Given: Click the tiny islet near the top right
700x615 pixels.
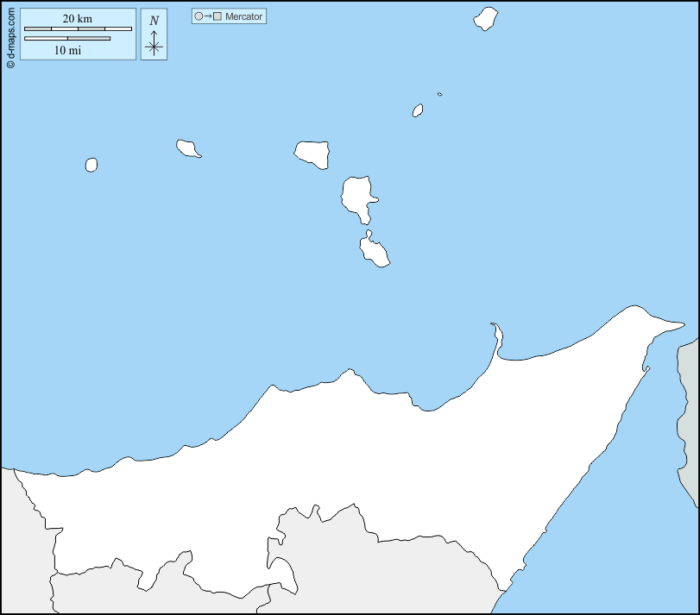Looking at the screenshot, I should [439, 94].
